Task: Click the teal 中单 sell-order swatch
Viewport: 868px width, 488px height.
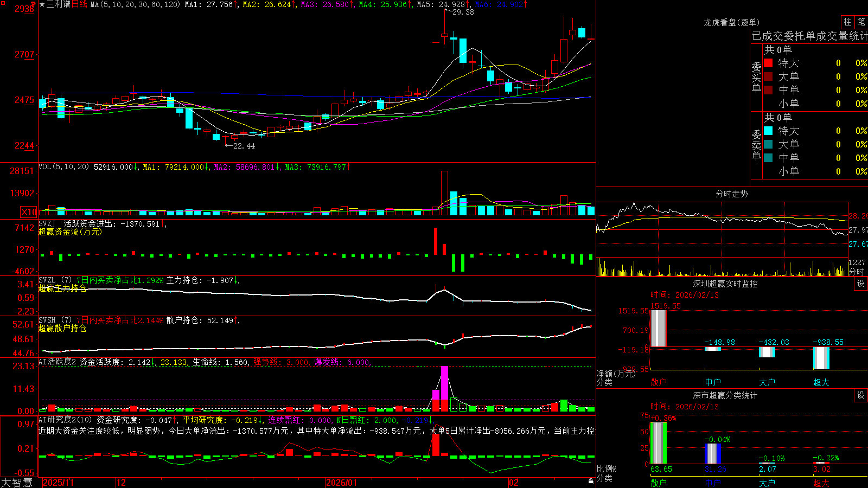Action: point(768,158)
